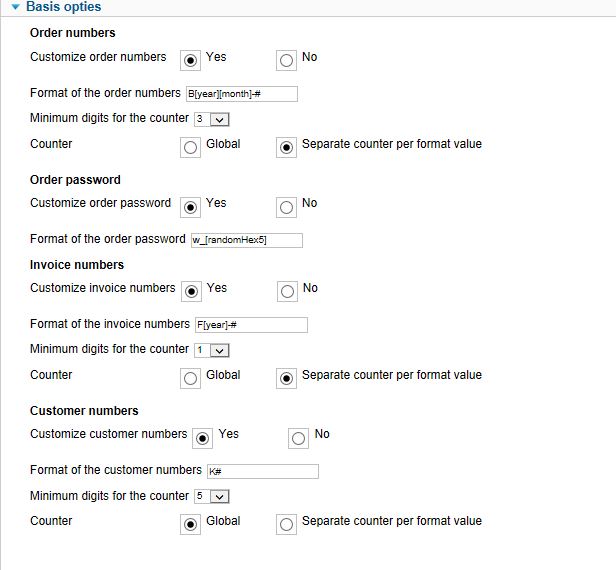Select Yes for Customize order numbers

(191, 60)
